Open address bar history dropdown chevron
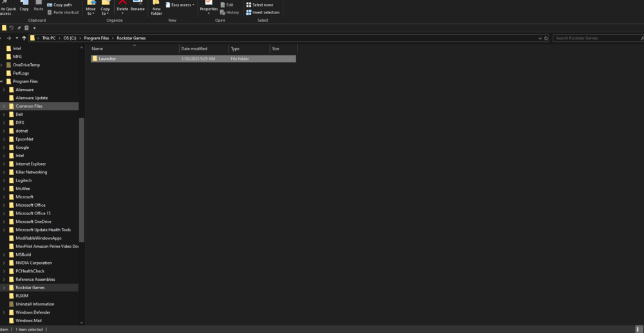This screenshot has width=644, height=333. (x=540, y=38)
